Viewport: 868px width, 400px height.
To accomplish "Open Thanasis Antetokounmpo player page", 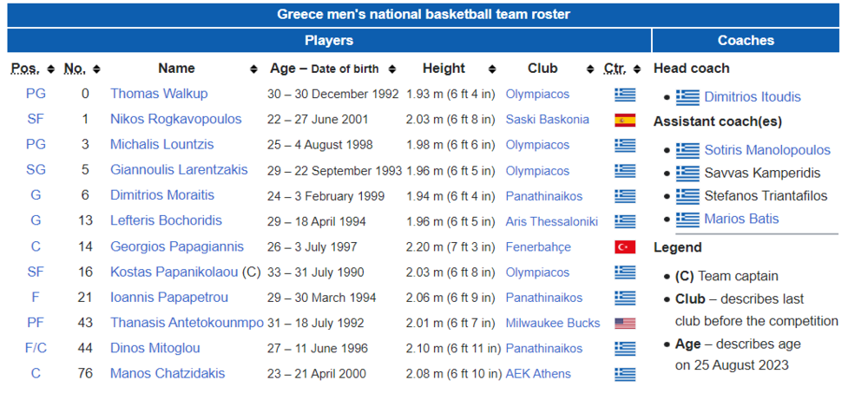I will (x=187, y=323).
